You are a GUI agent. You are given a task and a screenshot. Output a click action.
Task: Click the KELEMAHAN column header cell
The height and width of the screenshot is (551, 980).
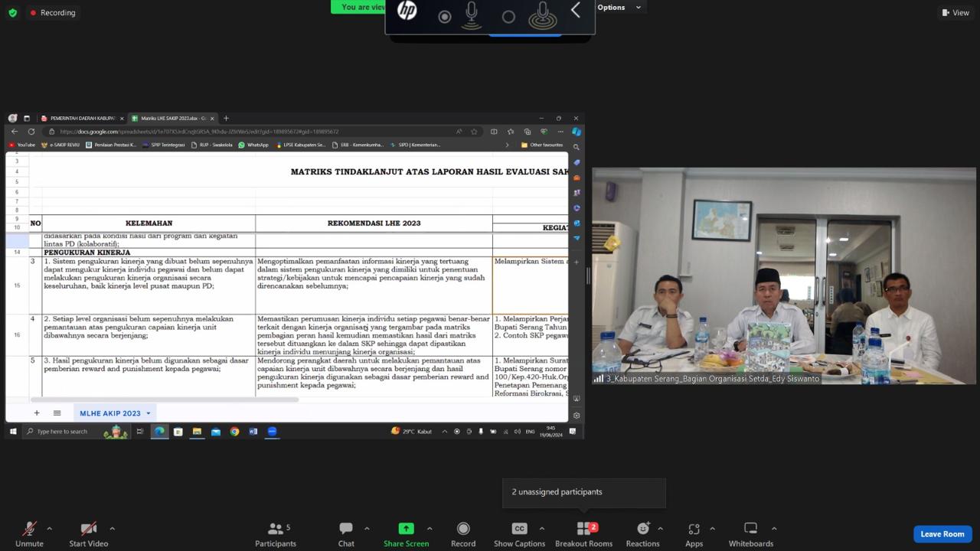tap(149, 223)
